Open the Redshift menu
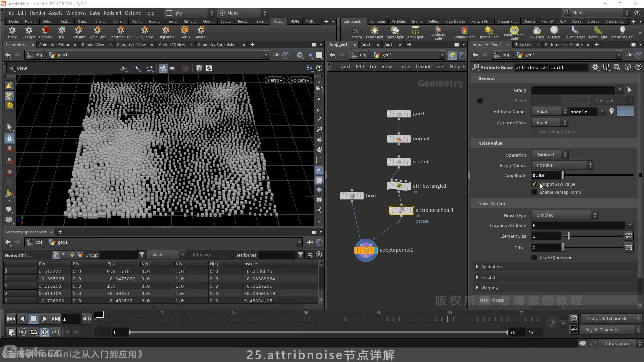 click(112, 13)
